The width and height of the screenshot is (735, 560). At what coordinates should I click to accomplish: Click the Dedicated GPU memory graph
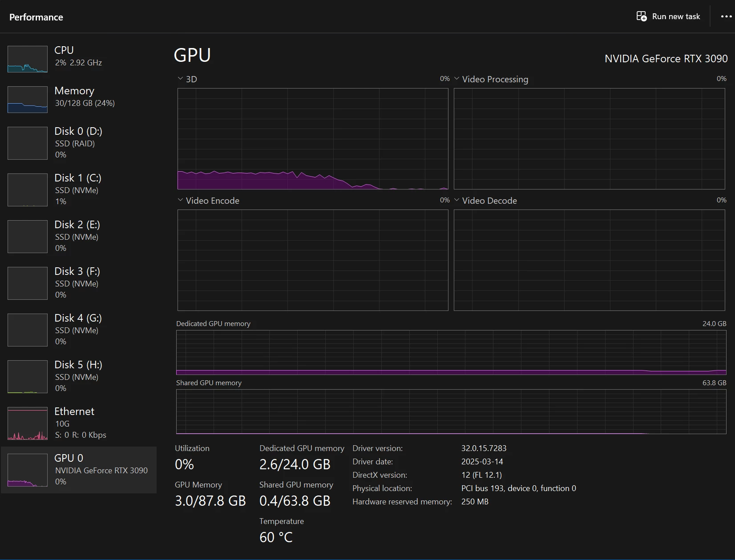click(x=451, y=352)
